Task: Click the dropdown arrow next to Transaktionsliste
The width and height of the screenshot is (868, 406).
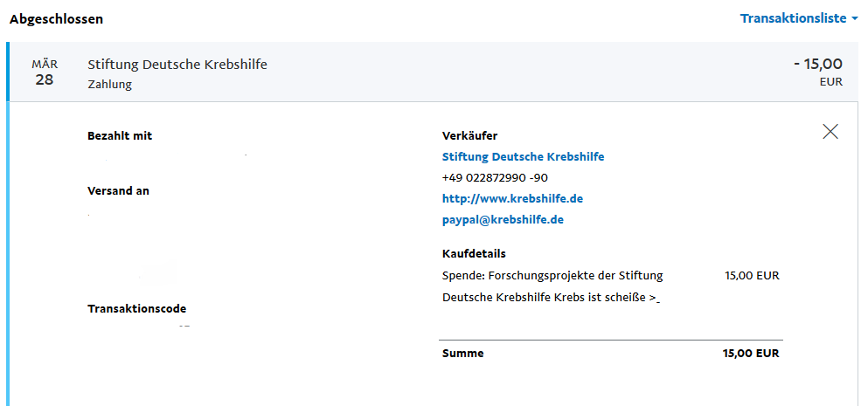Action: [x=854, y=19]
